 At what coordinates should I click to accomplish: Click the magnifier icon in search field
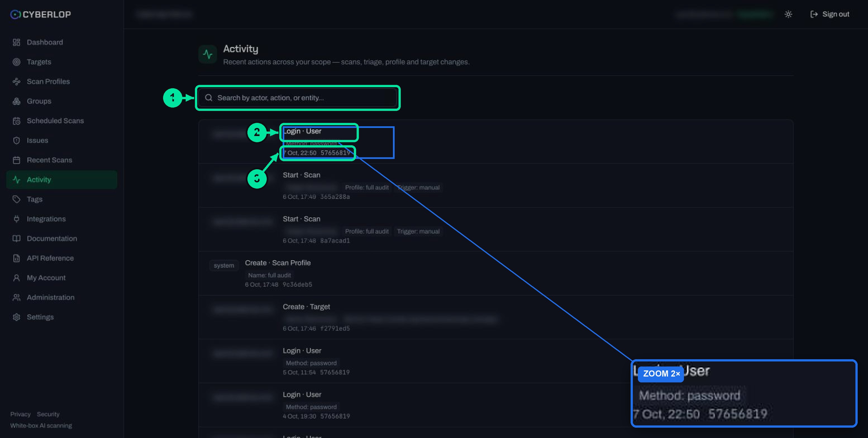point(209,98)
